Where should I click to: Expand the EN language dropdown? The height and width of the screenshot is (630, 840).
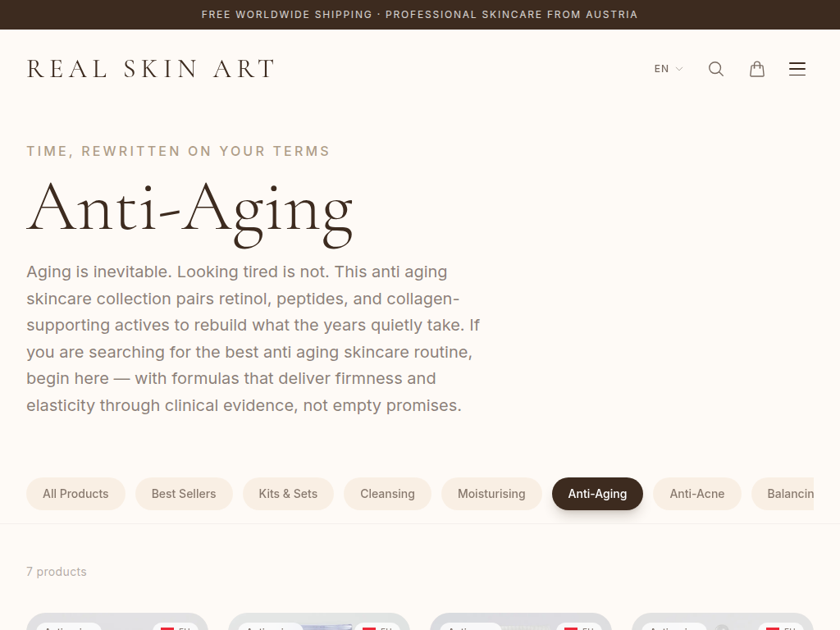pyautogui.click(x=668, y=69)
